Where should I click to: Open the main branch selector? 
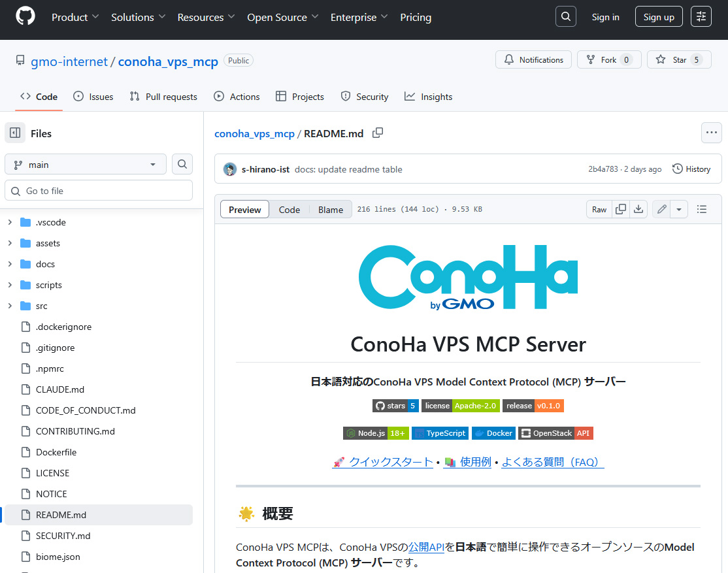coord(86,165)
